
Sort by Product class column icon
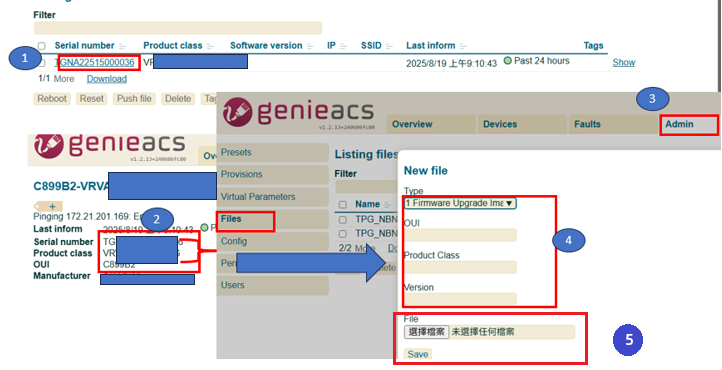pos(210,46)
